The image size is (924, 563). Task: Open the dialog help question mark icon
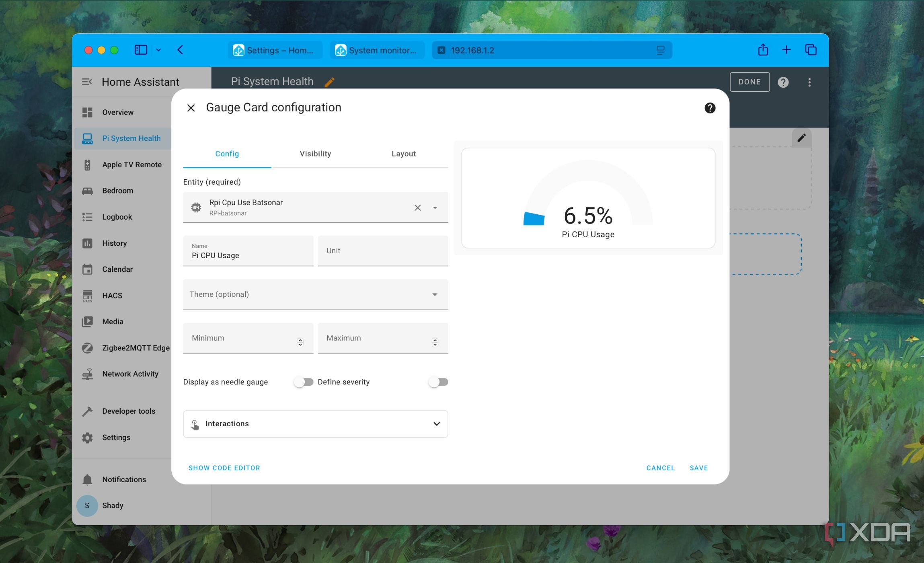pos(710,108)
